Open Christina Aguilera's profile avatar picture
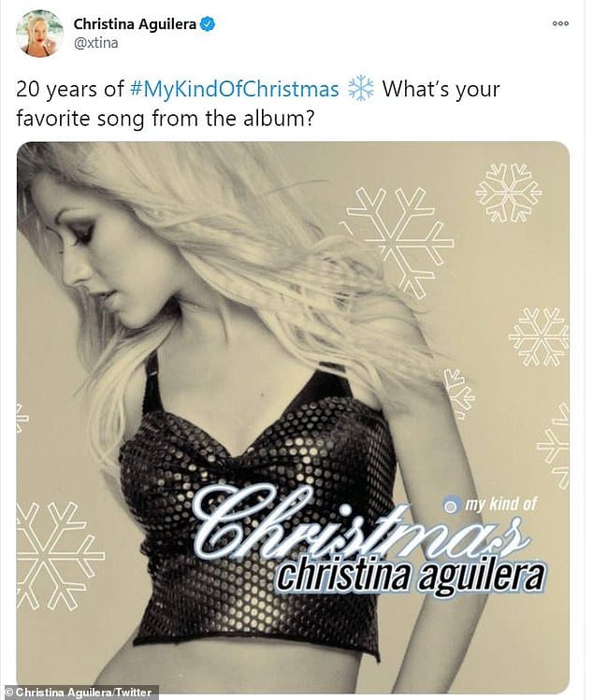593x700 pixels. pos(40,34)
